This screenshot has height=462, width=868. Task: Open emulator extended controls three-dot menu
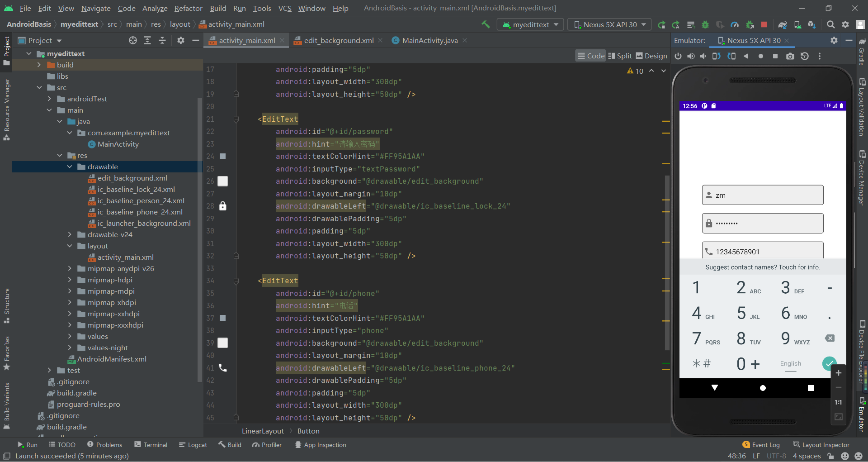pyautogui.click(x=820, y=56)
